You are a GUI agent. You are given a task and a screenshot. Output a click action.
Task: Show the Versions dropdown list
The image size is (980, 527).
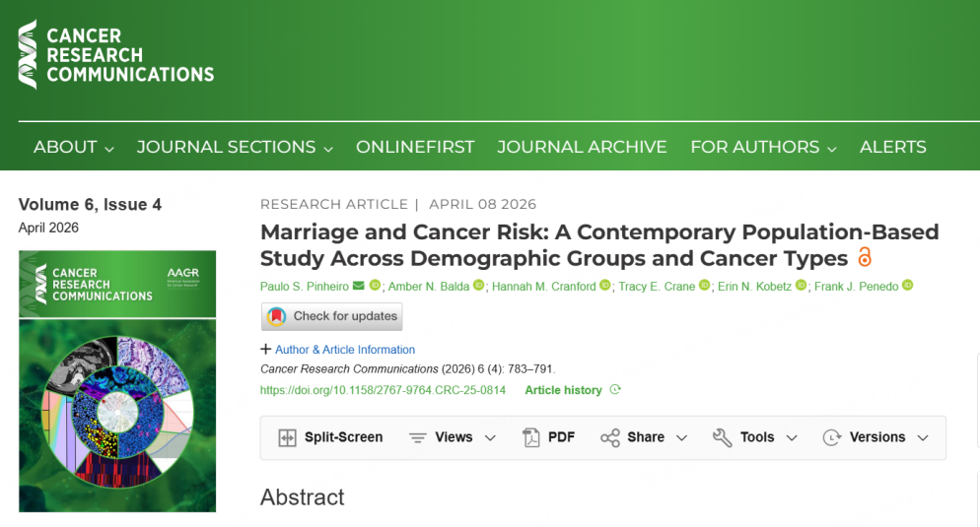point(875,438)
